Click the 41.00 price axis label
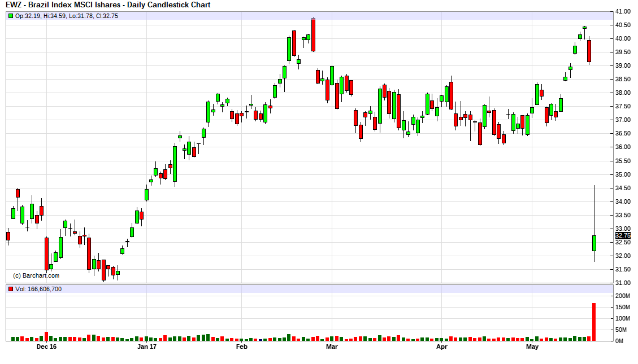 click(623, 12)
